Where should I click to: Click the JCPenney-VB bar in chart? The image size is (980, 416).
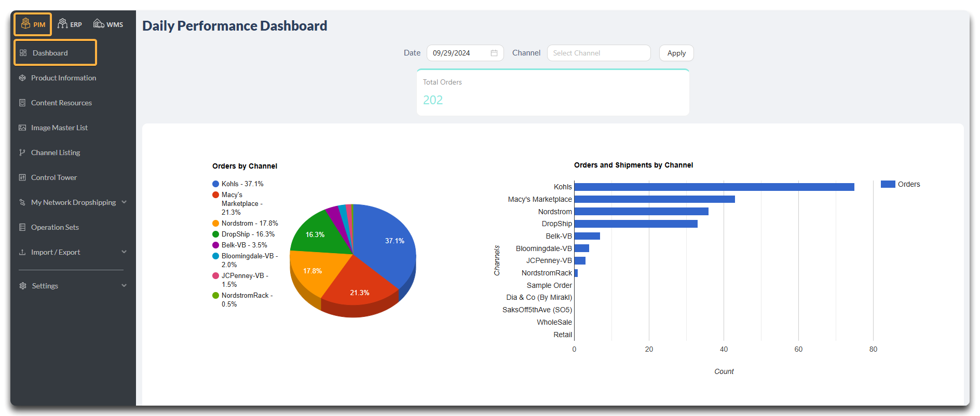pyautogui.click(x=580, y=260)
